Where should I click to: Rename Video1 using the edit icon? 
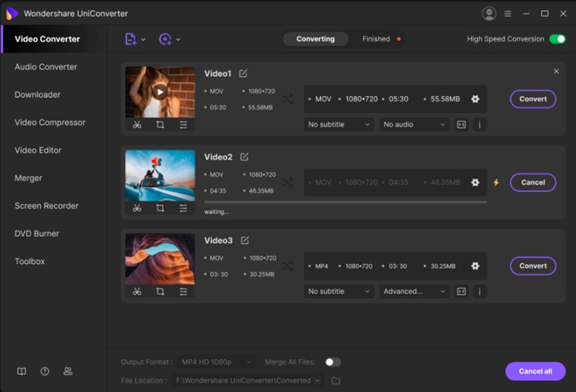243,74
